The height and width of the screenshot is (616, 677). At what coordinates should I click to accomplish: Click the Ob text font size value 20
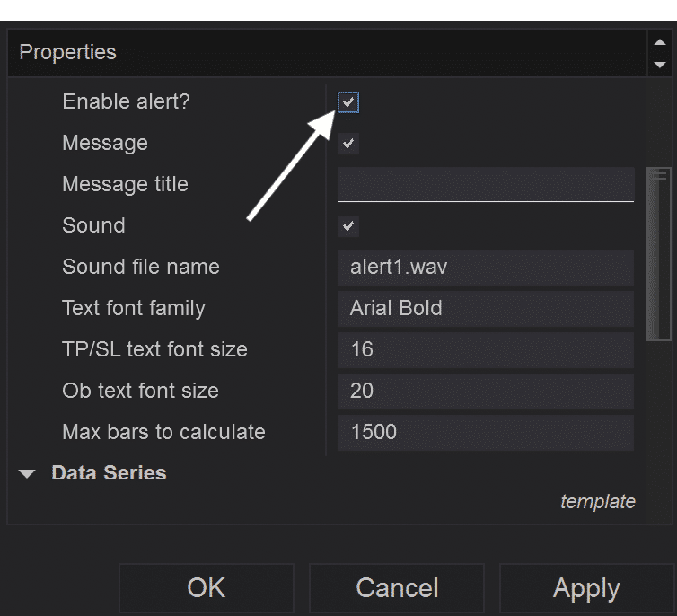point(486,392)
